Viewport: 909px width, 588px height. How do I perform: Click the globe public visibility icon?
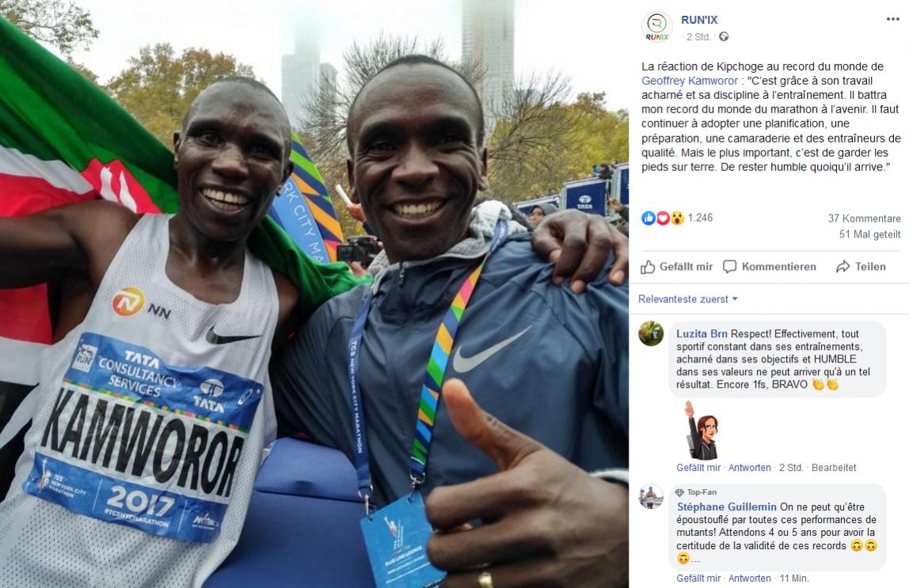[x=724, y=36]
